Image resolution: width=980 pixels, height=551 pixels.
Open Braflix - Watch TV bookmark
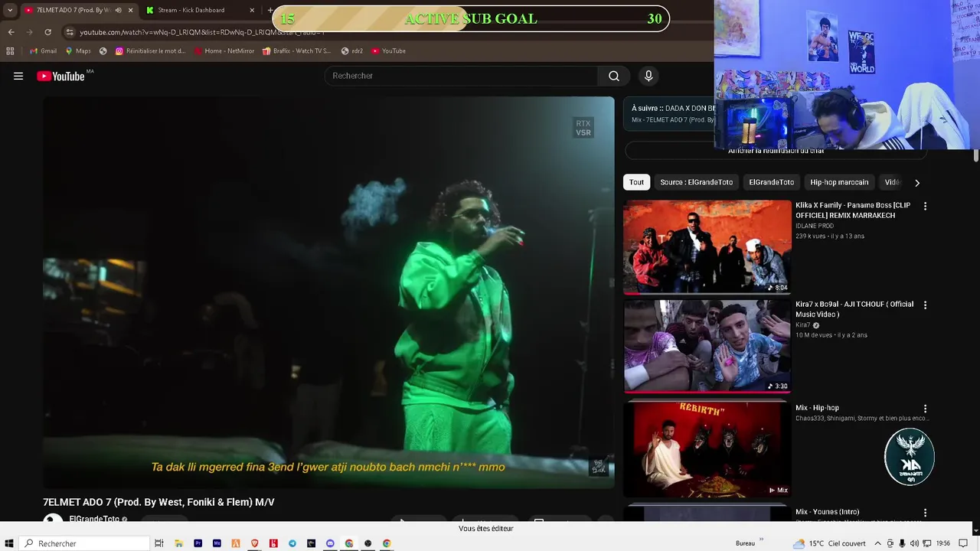point(296,51)
